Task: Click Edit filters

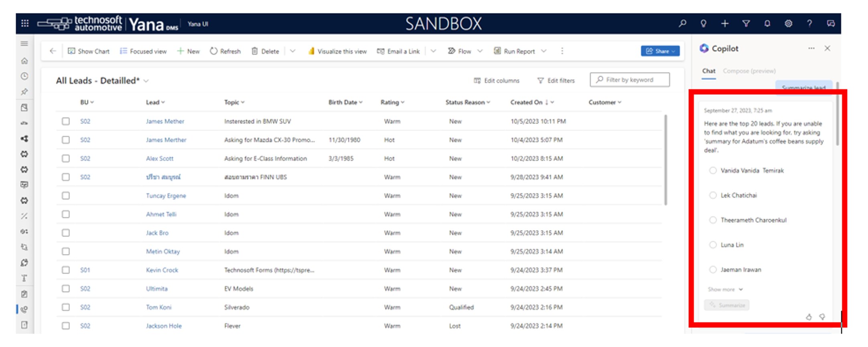Action: click(556, 80)
